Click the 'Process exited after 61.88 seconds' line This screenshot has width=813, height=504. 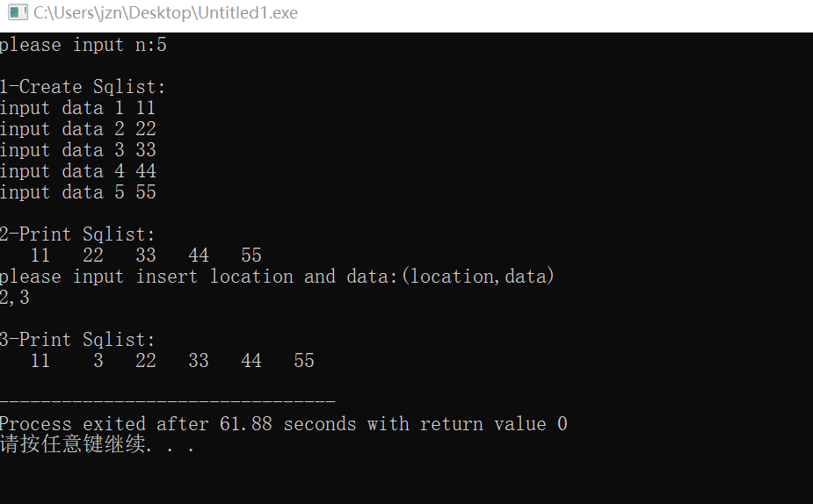(178, 424)
